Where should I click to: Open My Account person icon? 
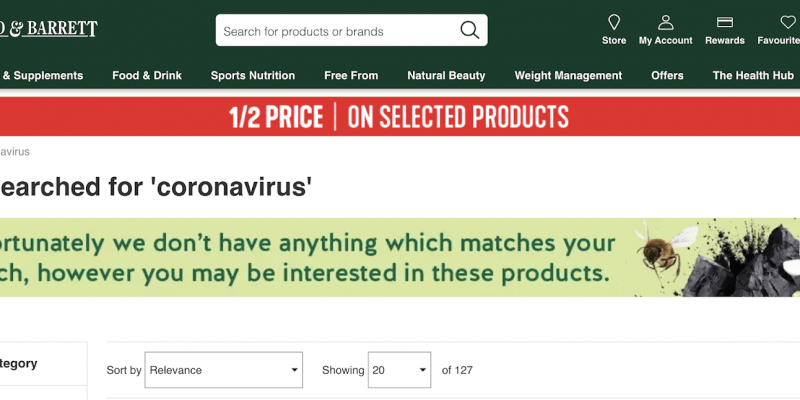click(x=665, y=22)
